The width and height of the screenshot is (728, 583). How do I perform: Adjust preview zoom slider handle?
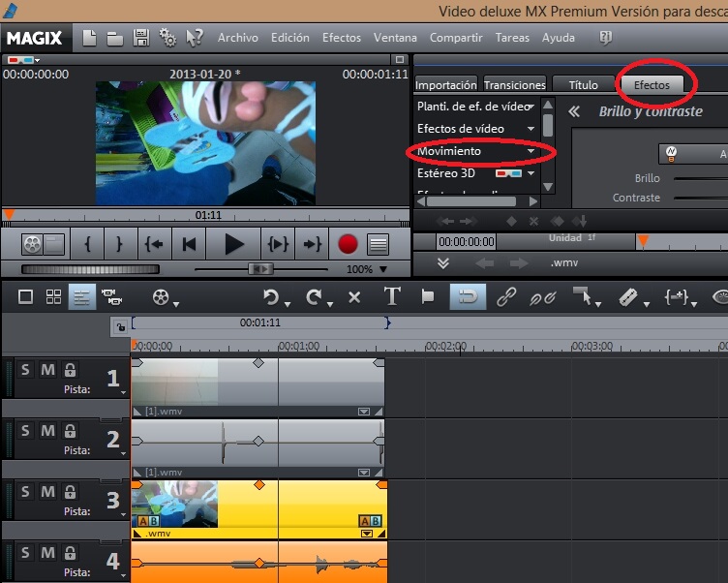(261, 269)
